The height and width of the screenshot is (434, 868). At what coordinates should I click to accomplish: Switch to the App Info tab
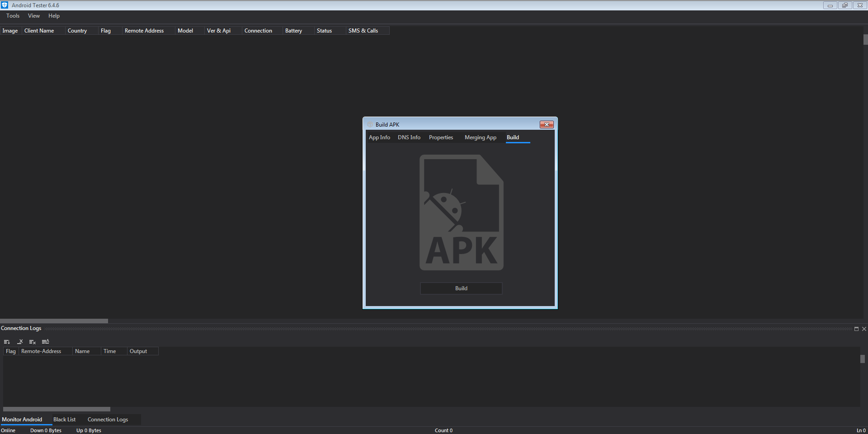(x=379, y=137)
